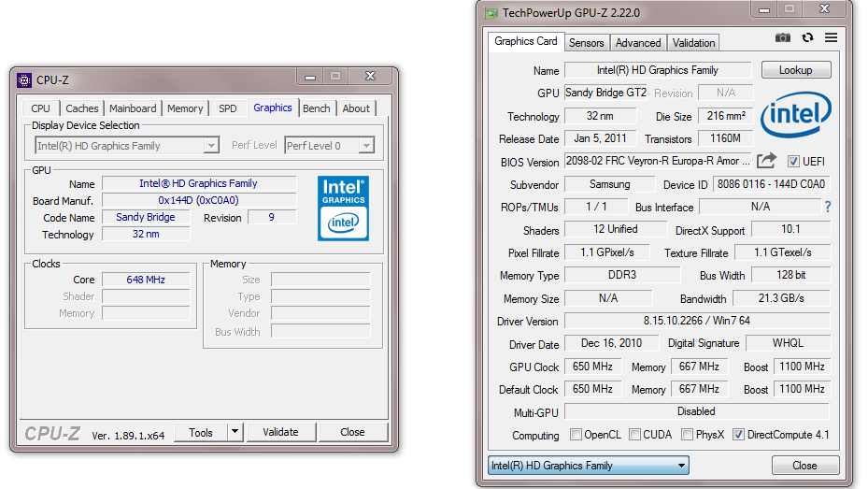The width and height of the screenshot is (868, 489).
Task: Click the Device ID field
Action: coord(771,184)
